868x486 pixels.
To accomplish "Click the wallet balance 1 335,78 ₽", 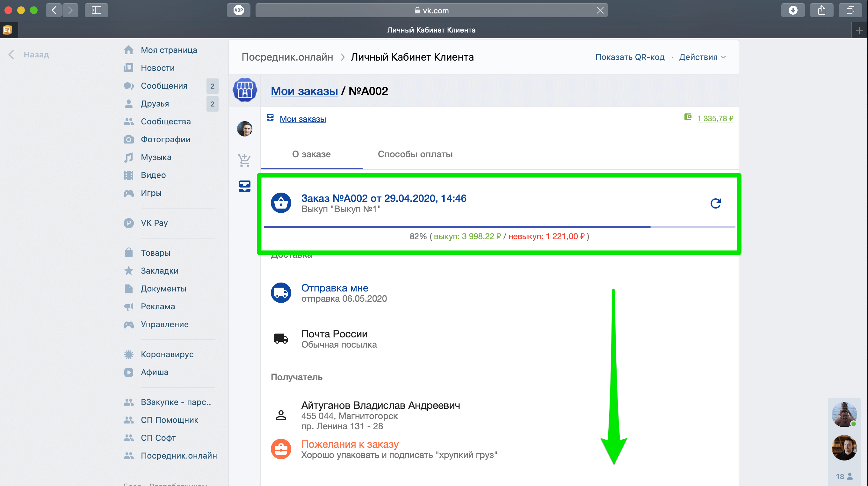I will point(715,118).
